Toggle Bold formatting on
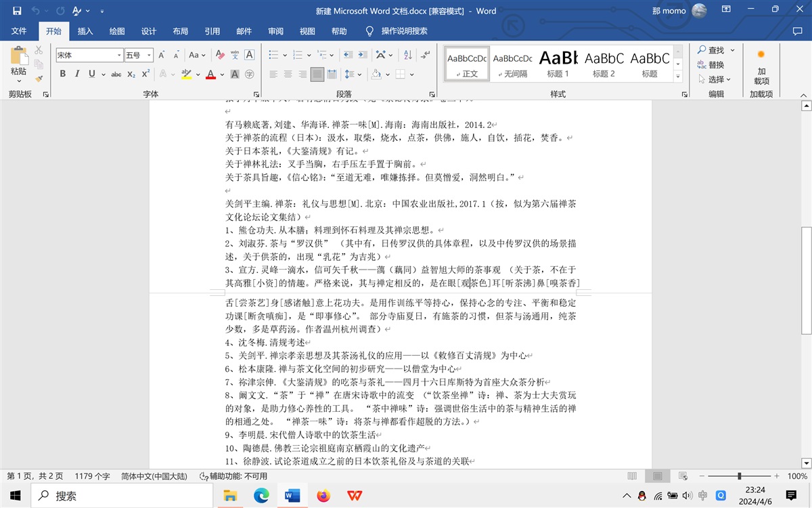 coord(63,74)
